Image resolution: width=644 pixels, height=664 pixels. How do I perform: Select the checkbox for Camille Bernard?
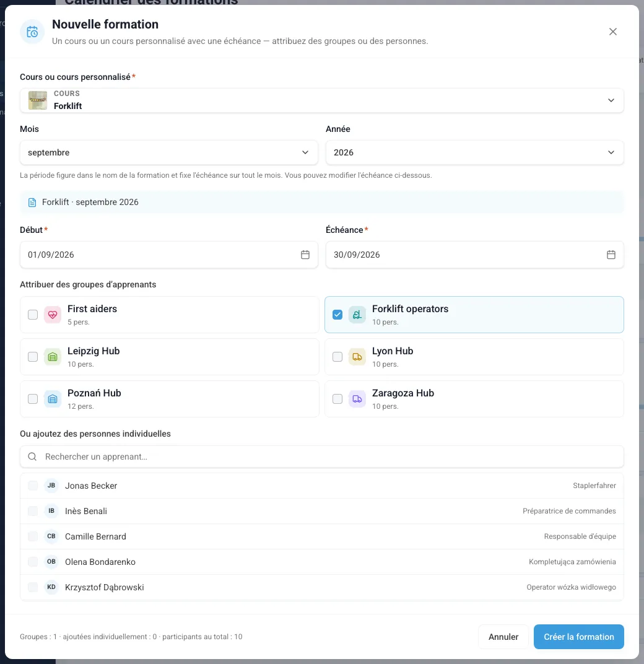click(33, 536)
